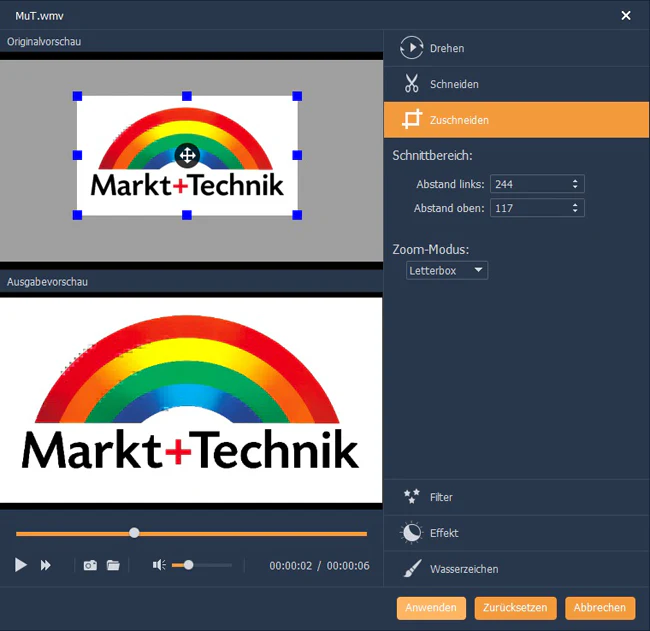Select the Zuschneiden crop section
This screenshot has width=650, height=631.
click(517, 120)
